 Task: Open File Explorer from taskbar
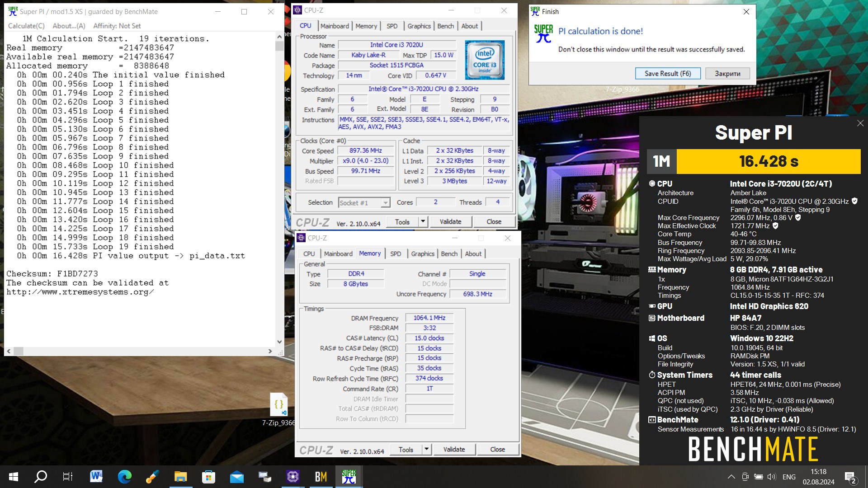pos(180,477)
